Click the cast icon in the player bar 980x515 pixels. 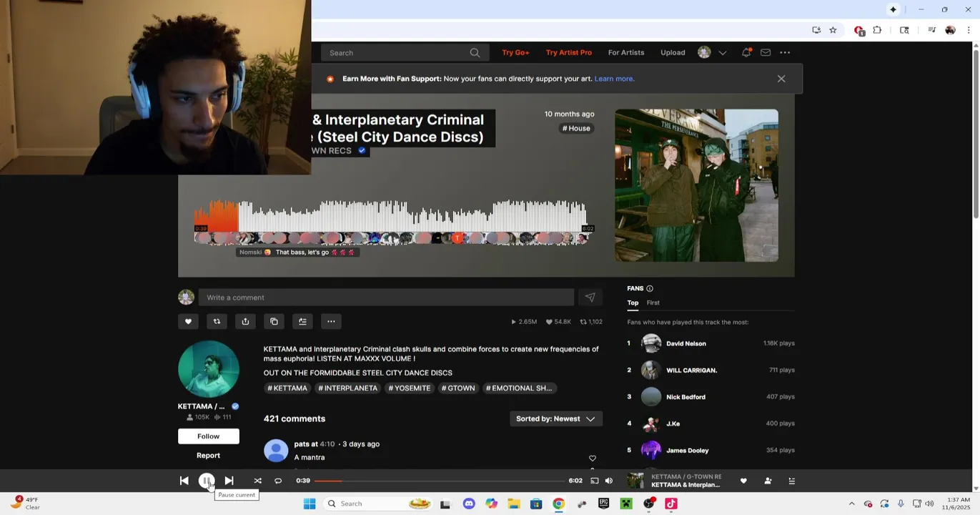pyautogui.click(x=594, y=481)
